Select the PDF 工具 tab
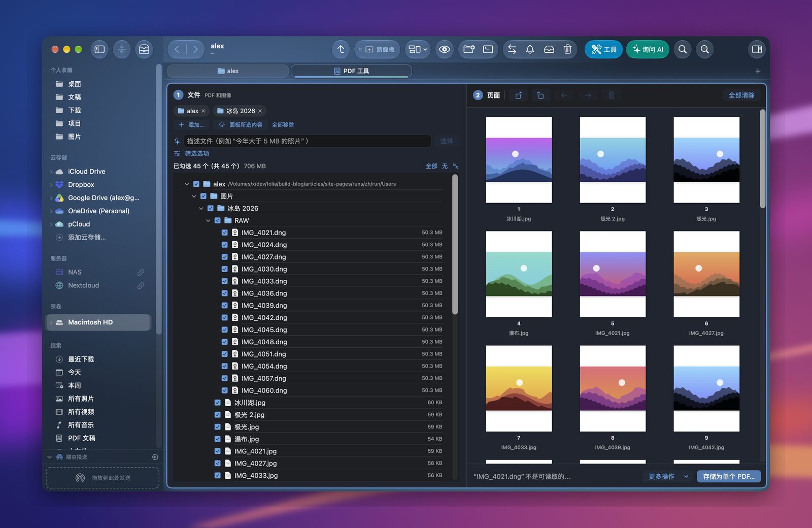This screenshot has height=528, width=812. click(351, 71)
